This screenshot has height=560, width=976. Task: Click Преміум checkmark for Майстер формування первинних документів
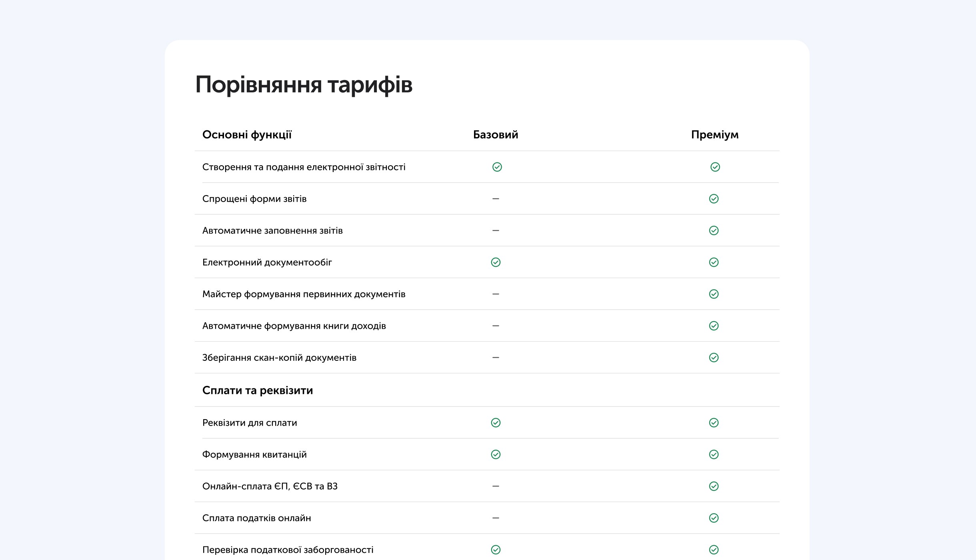point(714,294)
